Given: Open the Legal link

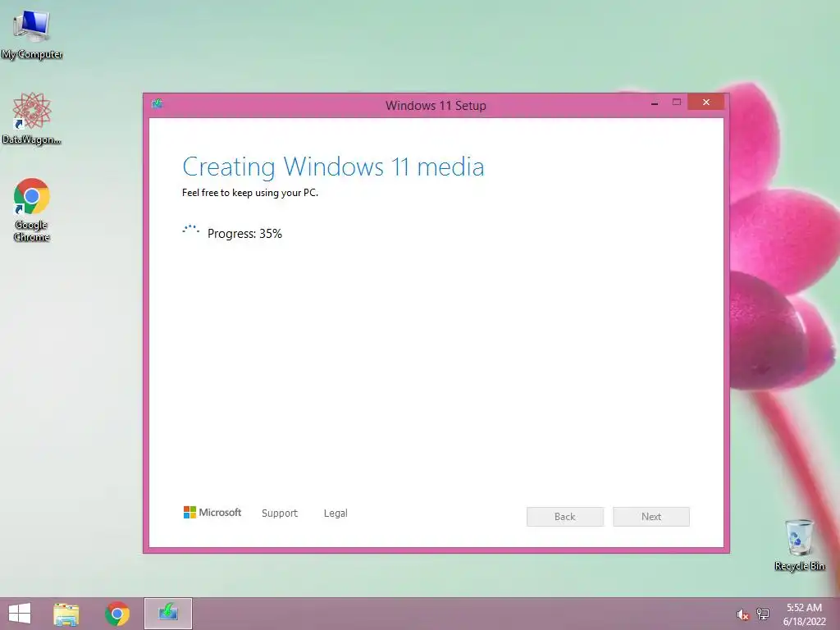Looking at the screenshot, I should tap(336, 514).
